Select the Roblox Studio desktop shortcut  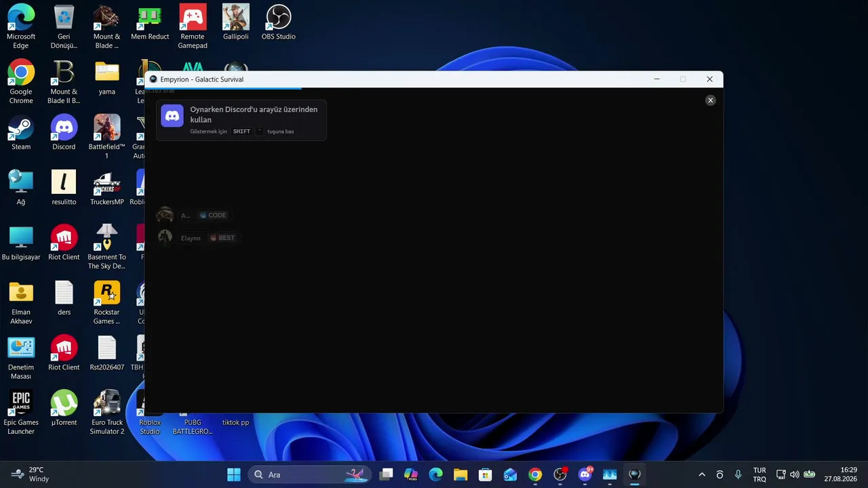(150, 412)
